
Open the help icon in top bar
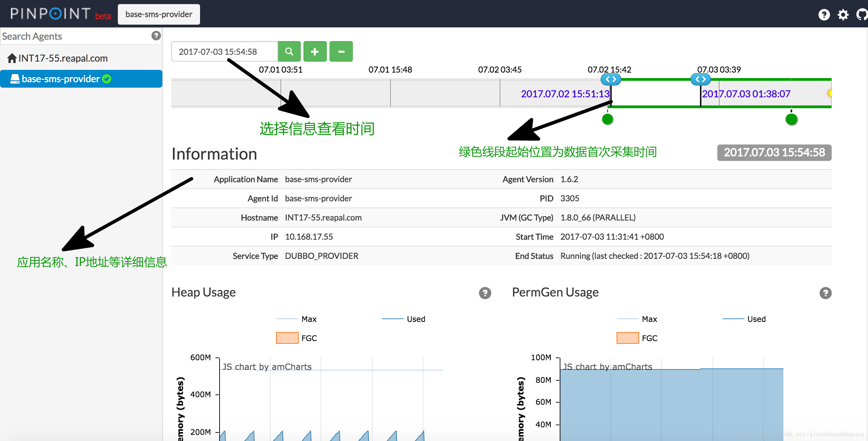(824, 14)
